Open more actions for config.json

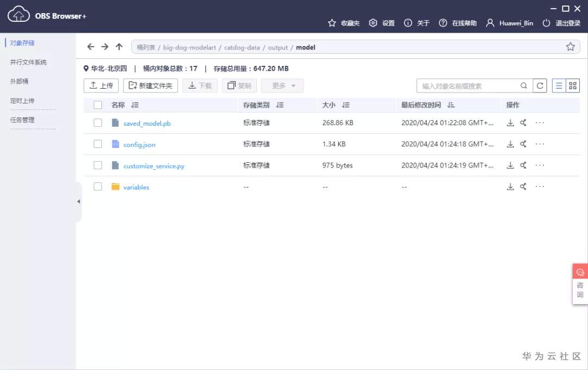tap(540, 144)
